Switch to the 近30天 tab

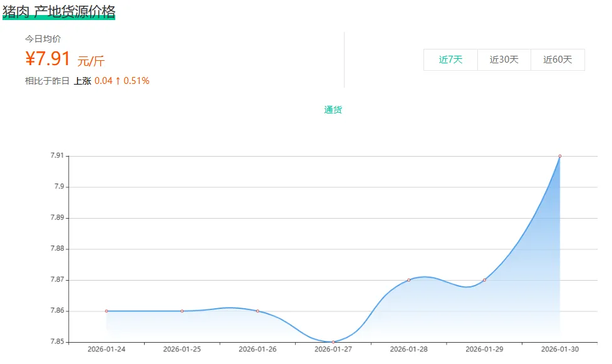coord(504,60)
